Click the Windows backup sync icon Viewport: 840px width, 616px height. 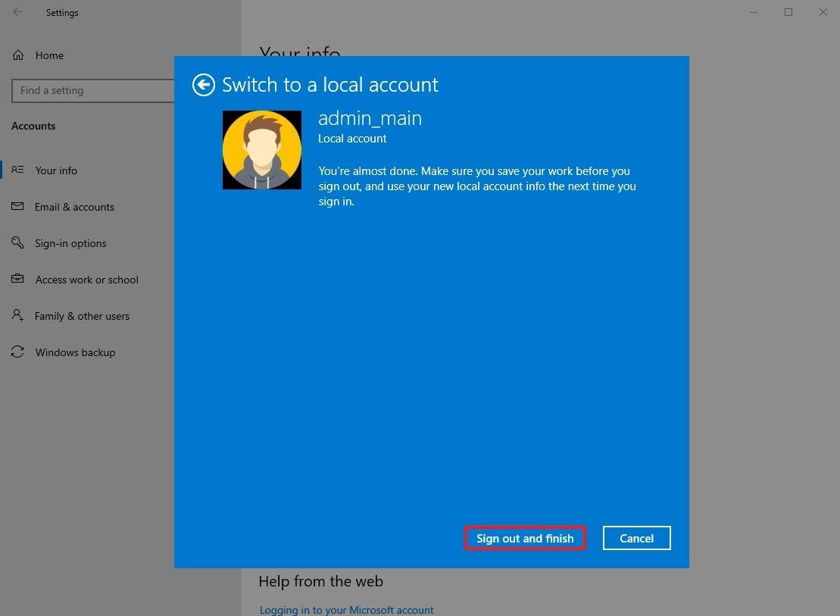pyautogui.click(x=17, y=352)
